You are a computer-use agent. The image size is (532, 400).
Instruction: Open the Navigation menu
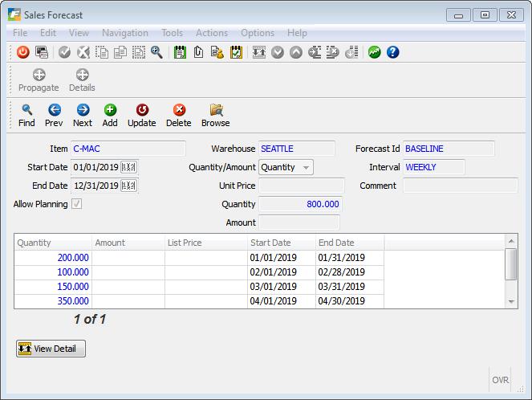(125, 33)
